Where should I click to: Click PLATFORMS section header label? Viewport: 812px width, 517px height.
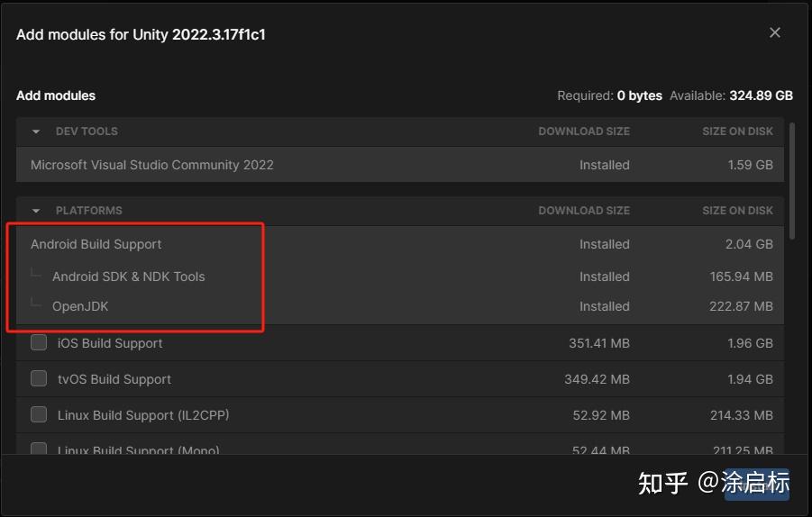pos(89,211)
